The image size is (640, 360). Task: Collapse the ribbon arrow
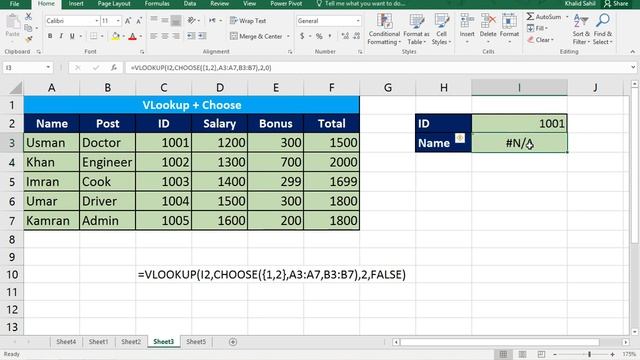[x=632, y=52]
